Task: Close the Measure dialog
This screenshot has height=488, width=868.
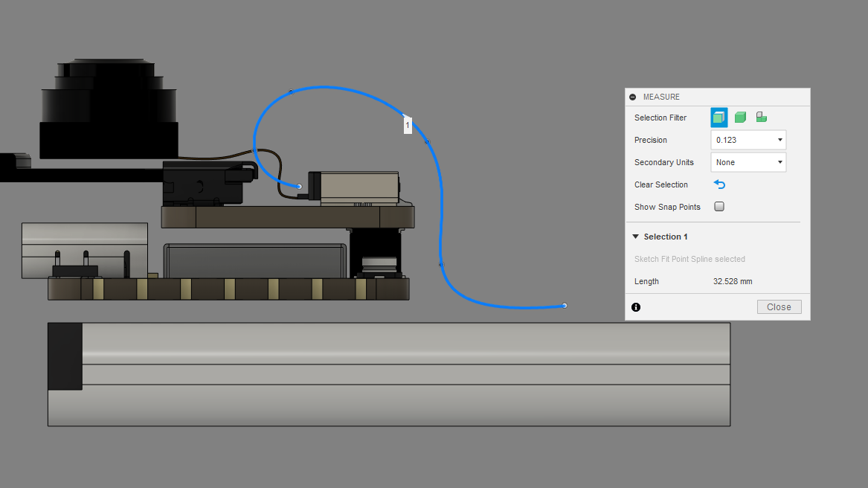Action: (x=779, y=306)
